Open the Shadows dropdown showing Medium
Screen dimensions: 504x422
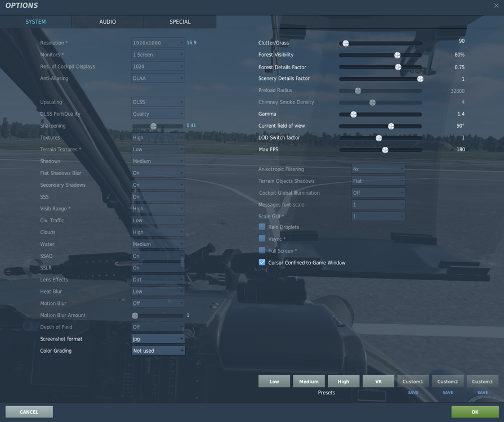click(158, 161)
